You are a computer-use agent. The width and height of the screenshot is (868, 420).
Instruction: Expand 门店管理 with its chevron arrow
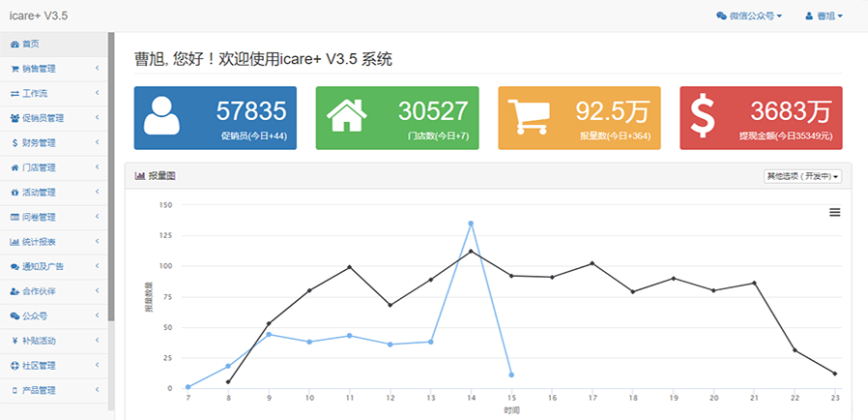point(97,167)
